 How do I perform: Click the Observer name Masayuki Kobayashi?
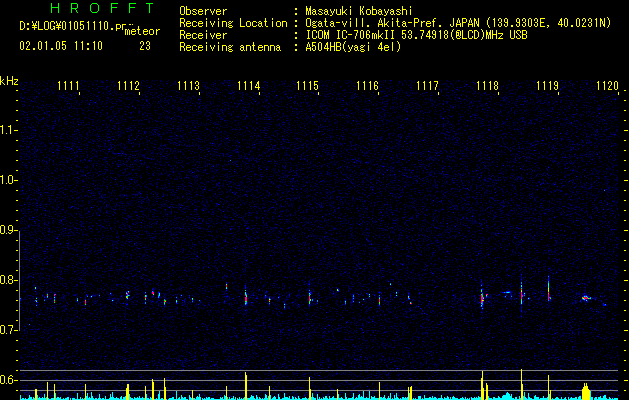(359, 11)
